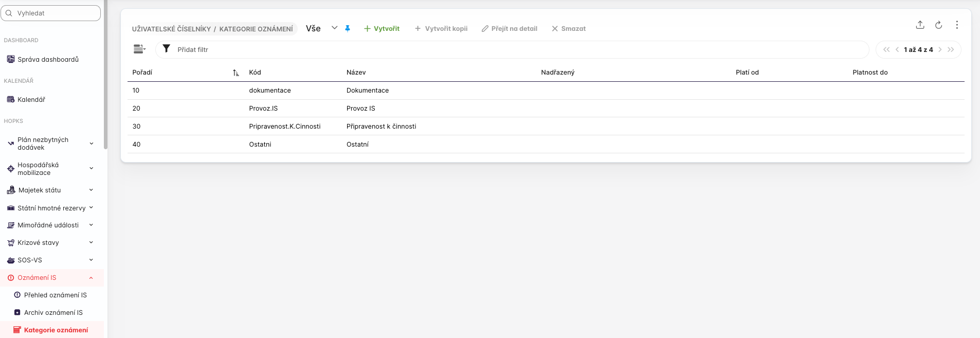Click the Vytvořit button
Image resolution: width=980 pixels, height=338 pixels.
coord(382,29)
